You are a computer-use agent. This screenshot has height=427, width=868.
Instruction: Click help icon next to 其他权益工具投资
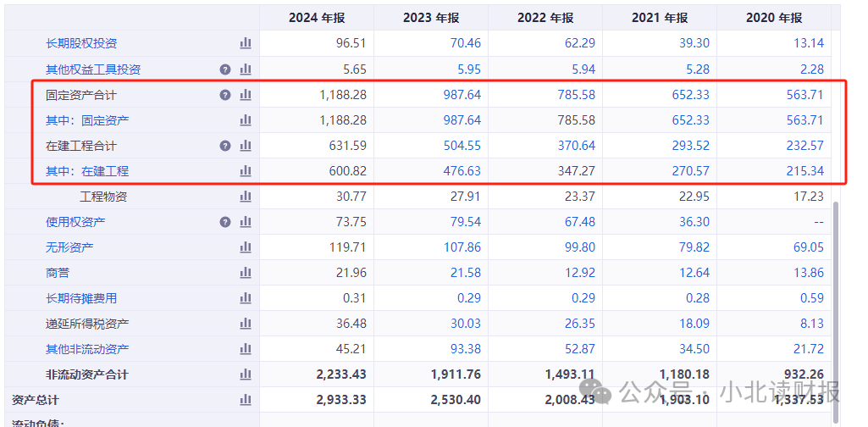coord(225,69)
